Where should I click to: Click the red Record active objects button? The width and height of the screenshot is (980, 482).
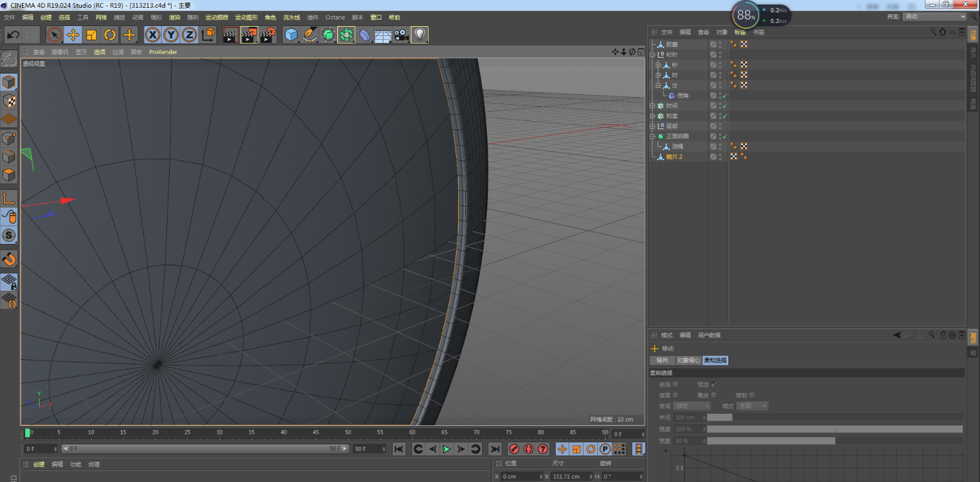point(514,449)
